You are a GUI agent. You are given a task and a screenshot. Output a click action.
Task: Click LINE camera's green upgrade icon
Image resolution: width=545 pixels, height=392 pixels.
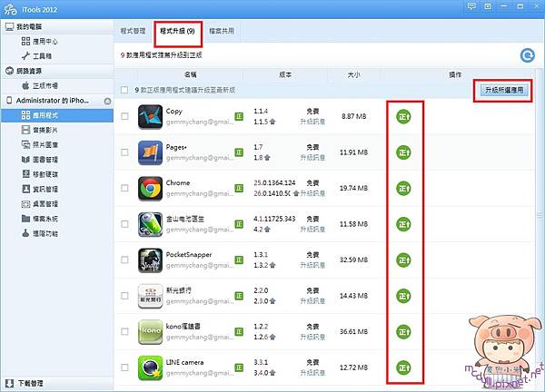[403, 367]
